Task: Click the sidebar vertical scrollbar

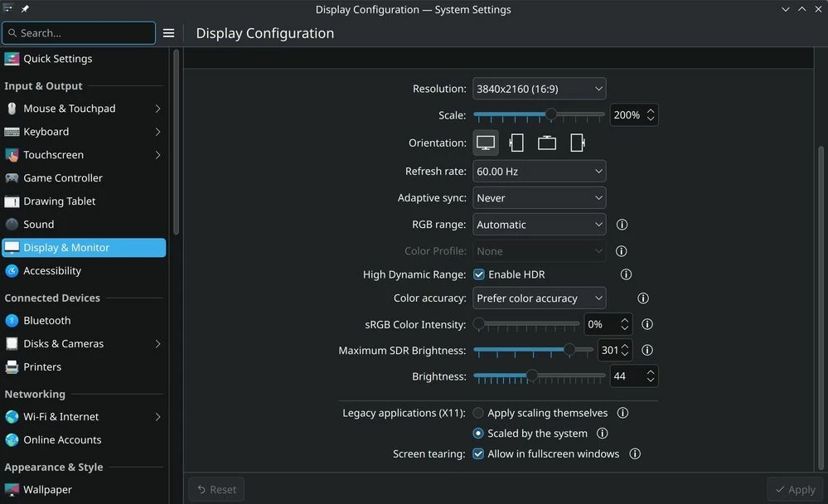Action: pyautogui.click(x=176, y=142)
